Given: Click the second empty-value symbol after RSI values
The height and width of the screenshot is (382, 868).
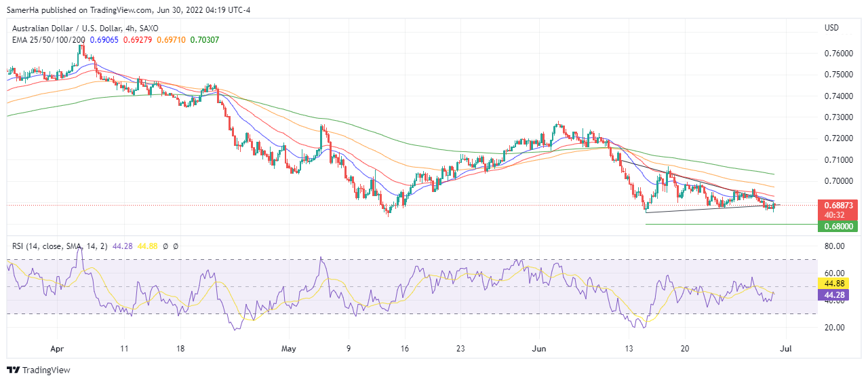Looking at the screenshot, I should pos(175,246).
